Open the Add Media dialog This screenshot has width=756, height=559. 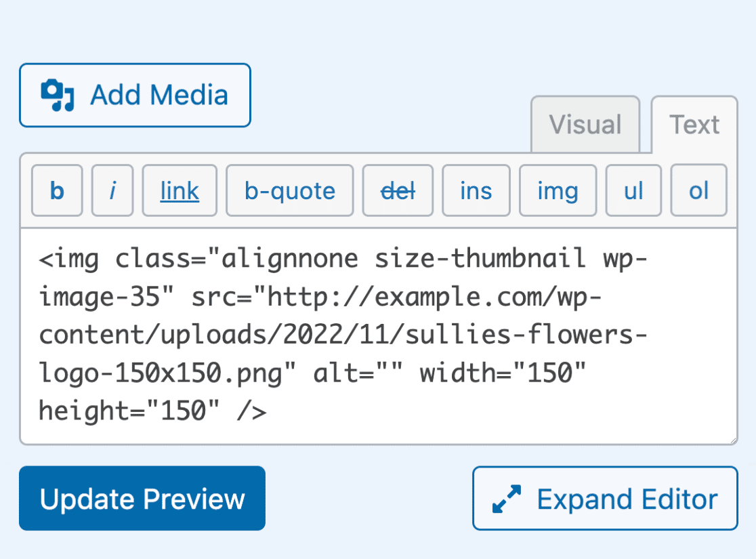pos(135,95)
